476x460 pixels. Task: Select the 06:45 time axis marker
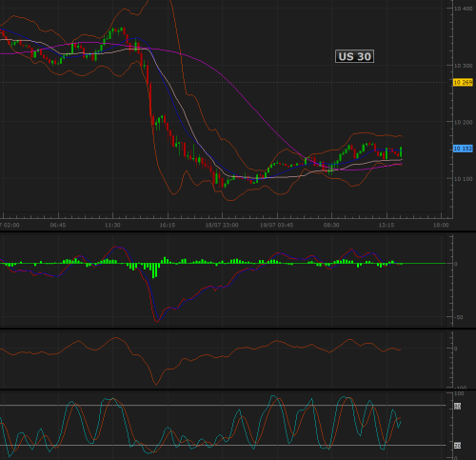coord(58,225)
